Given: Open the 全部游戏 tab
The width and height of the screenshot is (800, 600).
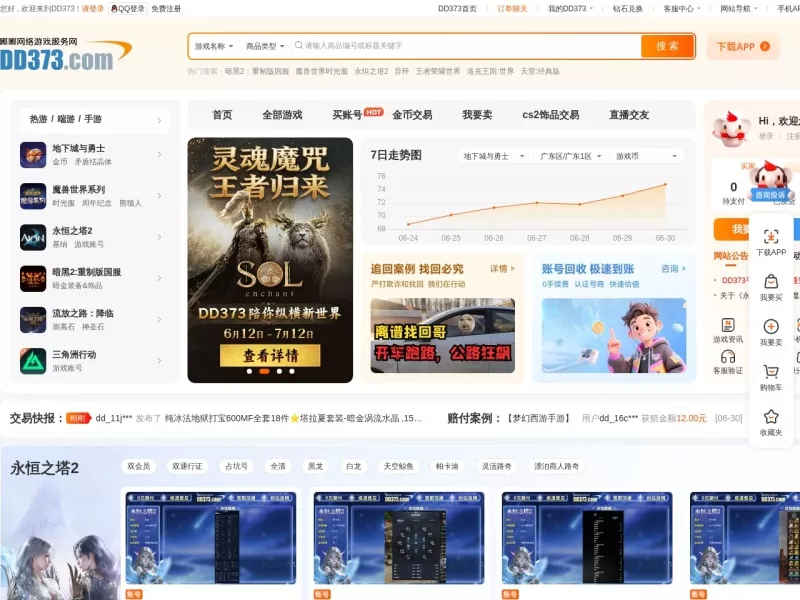Looking at the screenshot, I should tap(282, 115).
